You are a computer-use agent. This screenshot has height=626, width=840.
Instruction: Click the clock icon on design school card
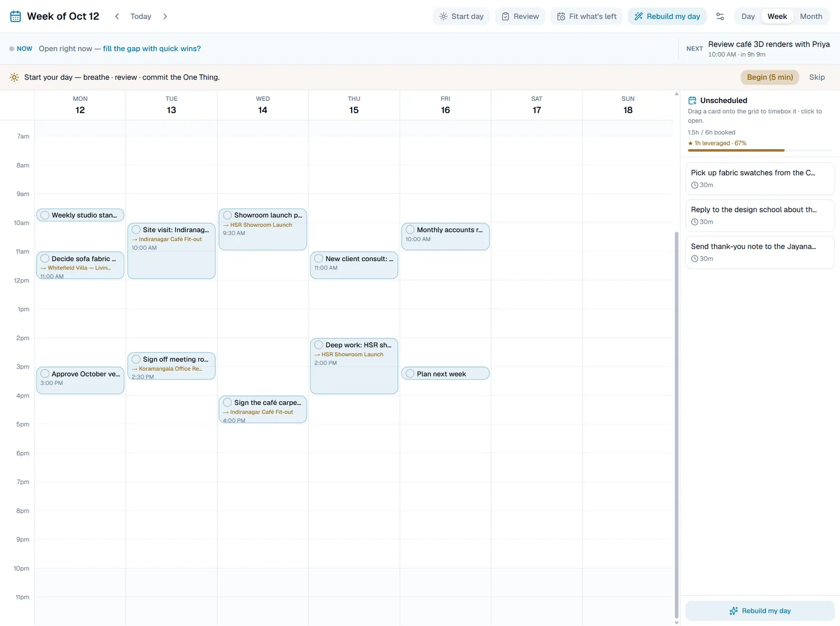tap(694, 222)
